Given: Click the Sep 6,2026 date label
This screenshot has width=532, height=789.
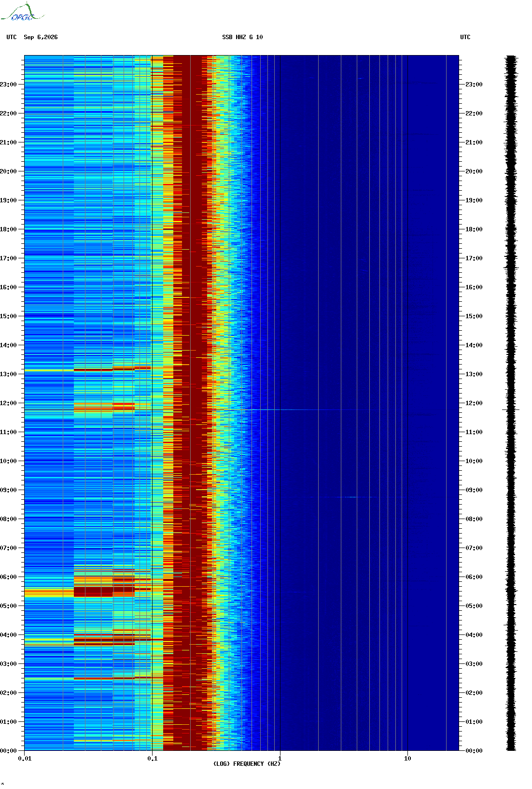Looking at the screenshot, I should 41,37.
